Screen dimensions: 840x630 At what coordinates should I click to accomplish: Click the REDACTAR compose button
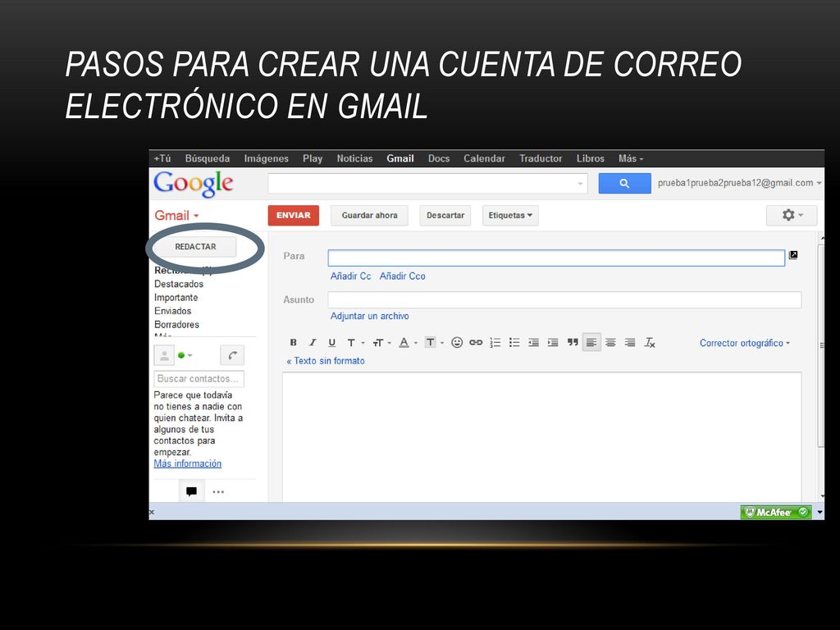(x=195, y=247)
